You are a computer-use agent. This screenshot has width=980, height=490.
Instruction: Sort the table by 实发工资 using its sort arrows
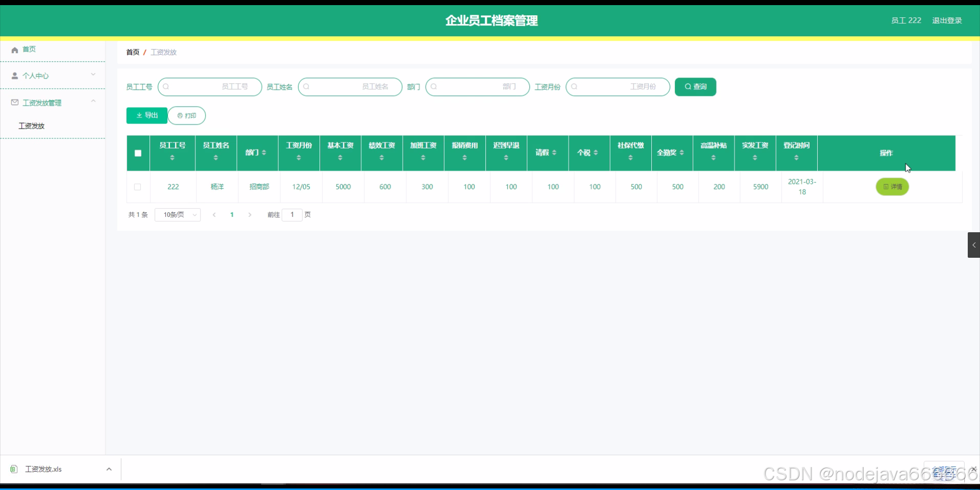point(755,158)
